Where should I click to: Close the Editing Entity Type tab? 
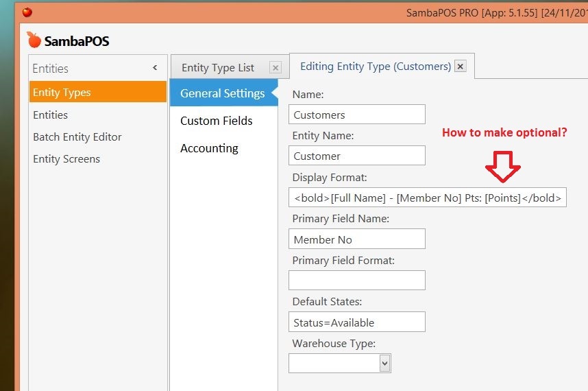(461, 66)
